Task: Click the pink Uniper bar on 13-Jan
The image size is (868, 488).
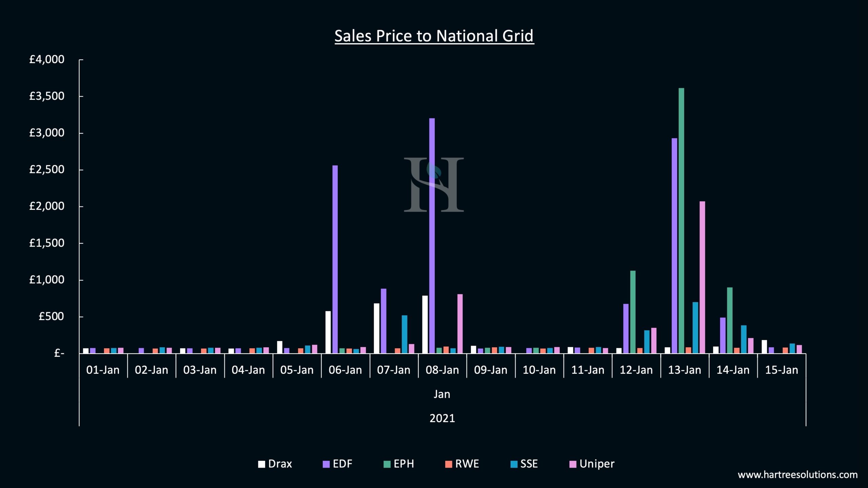Action: click(702, 277)
